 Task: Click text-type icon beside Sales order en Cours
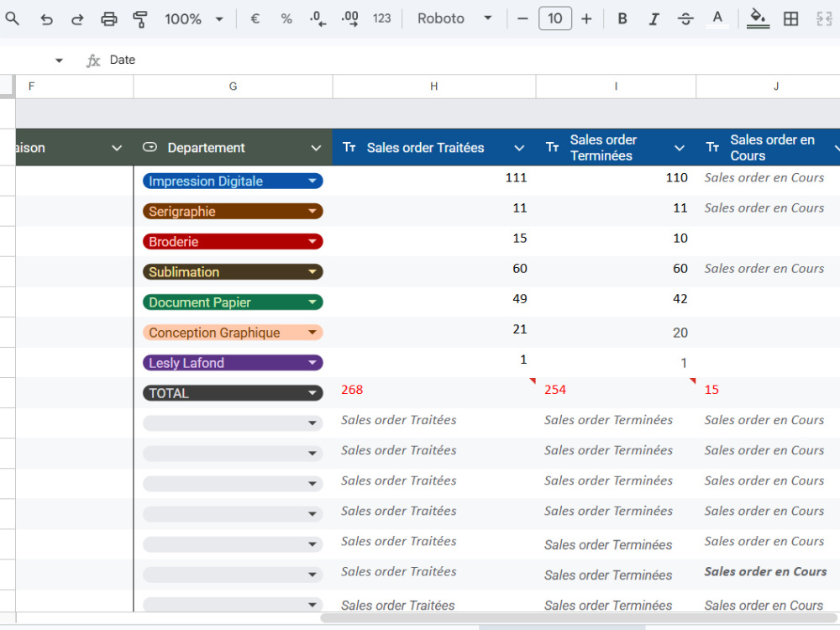click(712, 147)
